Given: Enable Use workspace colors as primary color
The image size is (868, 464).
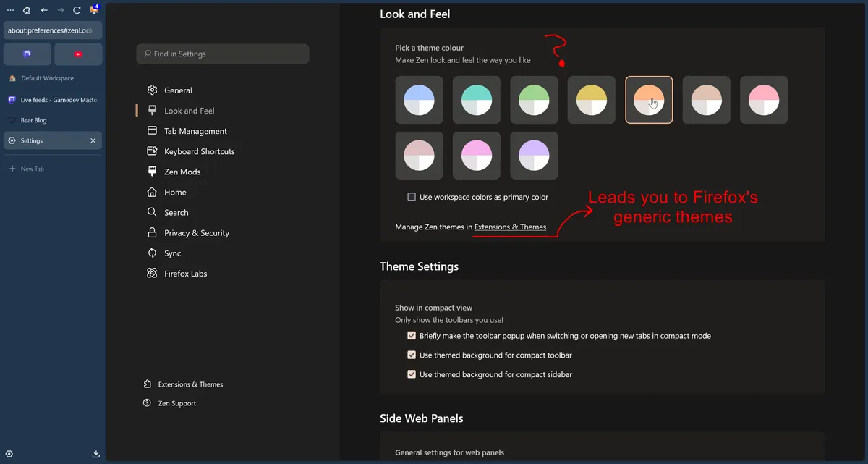Looking at the screenshot, I should pos(412,197).
